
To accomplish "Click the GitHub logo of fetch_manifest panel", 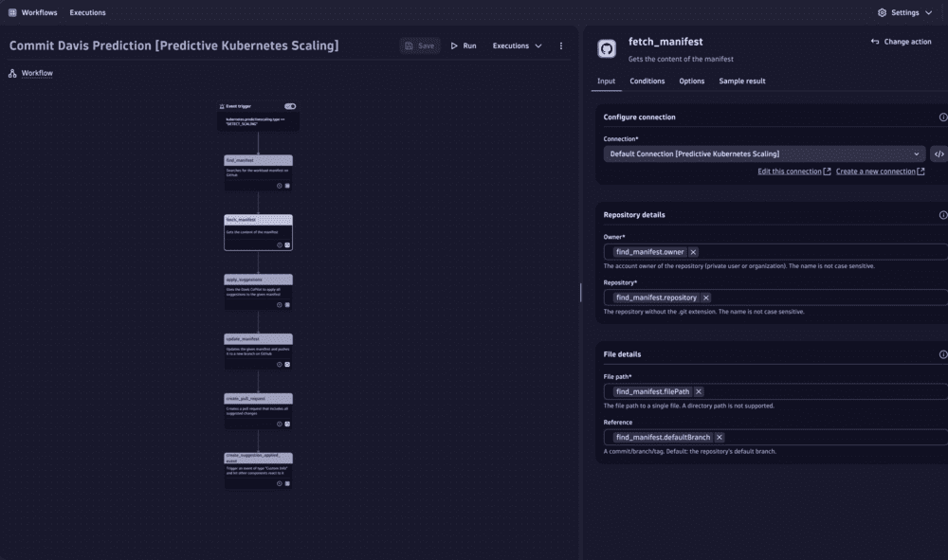I will tap(607, 48).
